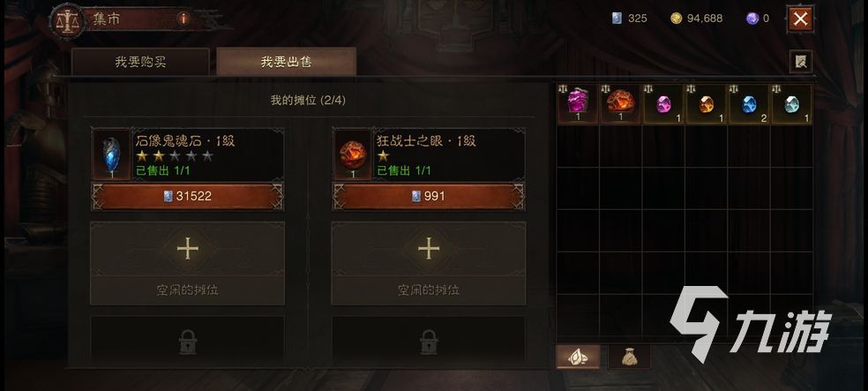Viewport: 868px width, 391px height.
Task: Click the gold coin balance 94,688
Action: click(696, 19)
